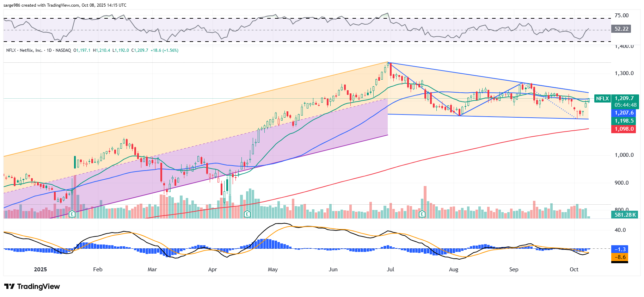Click the blue MACD histogram label -1.3
This screenshot has width=644, height=297.
tap(620, 249)
